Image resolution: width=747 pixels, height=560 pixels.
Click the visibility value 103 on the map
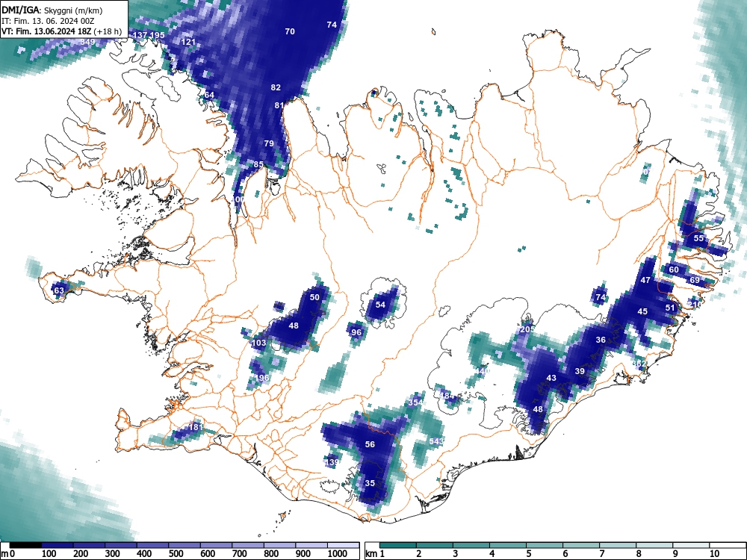point(258,343)
